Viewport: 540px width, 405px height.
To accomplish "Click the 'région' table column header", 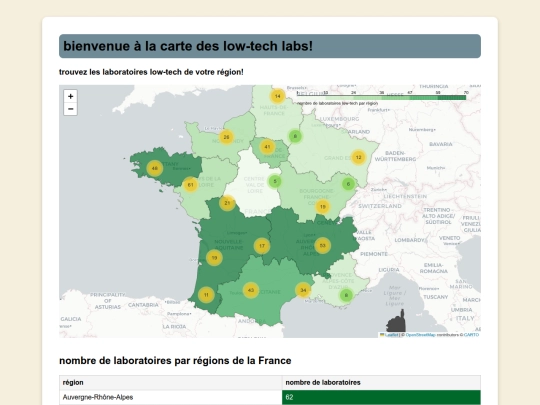I will 170,383.
